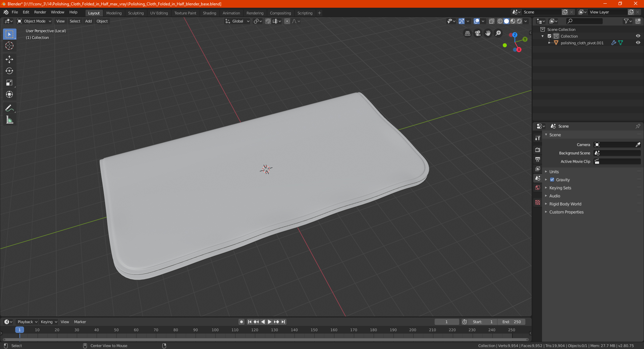
Task: Toggle Collection exclude checkbox in outliner
Action: click(549, 36)
